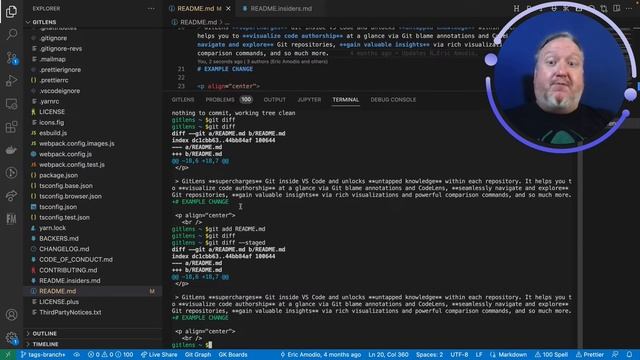Change Spaces: 2 indentation setting

point(429,355)
